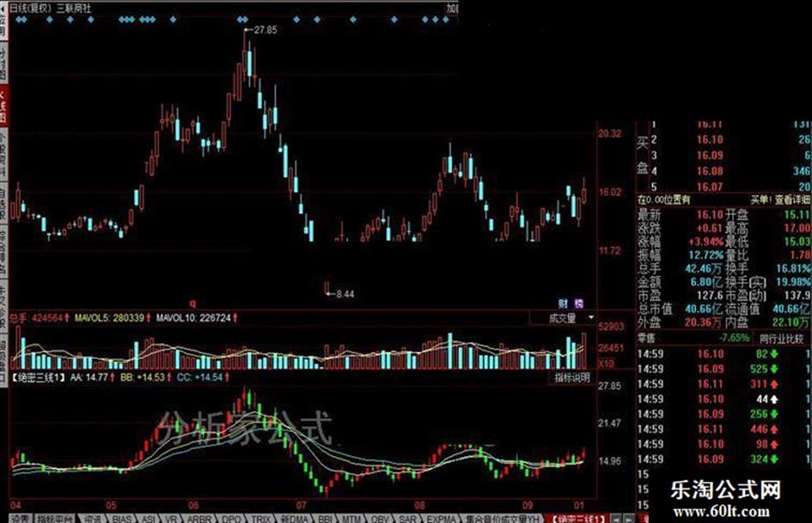Click the CC: +14.54 indicator value
Viewport: 812px width, 523px height.
(x=200, y=378)
